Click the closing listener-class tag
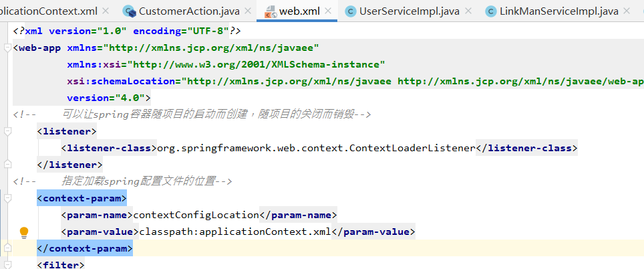This screenshot has height=269, width=644. (526, 148)
